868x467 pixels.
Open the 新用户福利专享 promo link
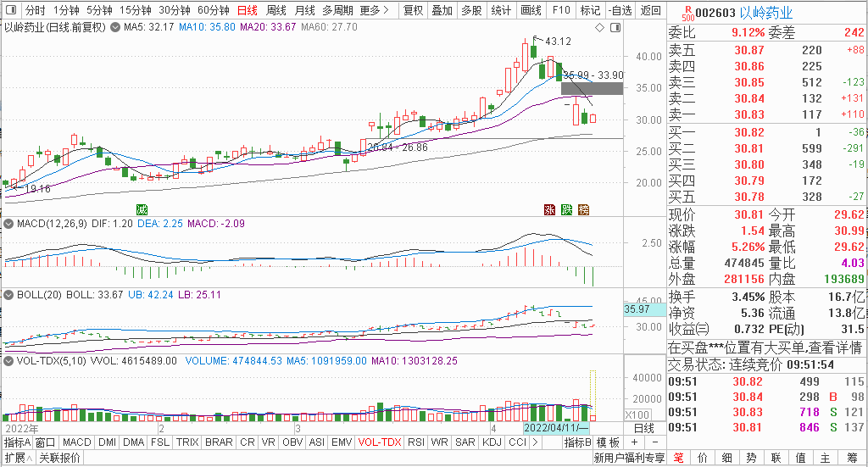pos(630,459)
